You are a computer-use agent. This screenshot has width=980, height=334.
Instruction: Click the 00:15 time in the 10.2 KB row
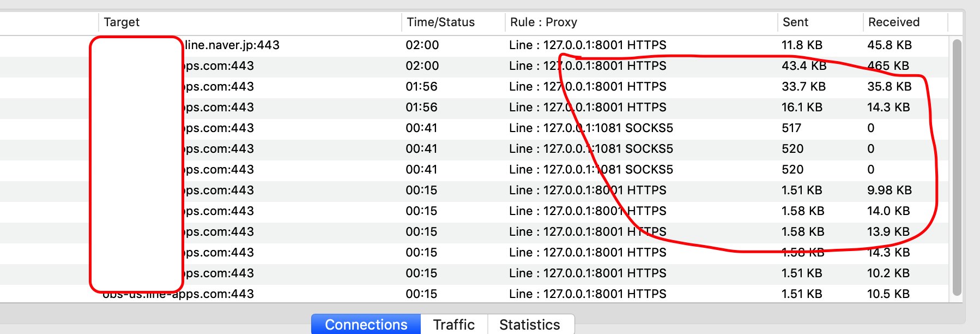pos(421,273)
